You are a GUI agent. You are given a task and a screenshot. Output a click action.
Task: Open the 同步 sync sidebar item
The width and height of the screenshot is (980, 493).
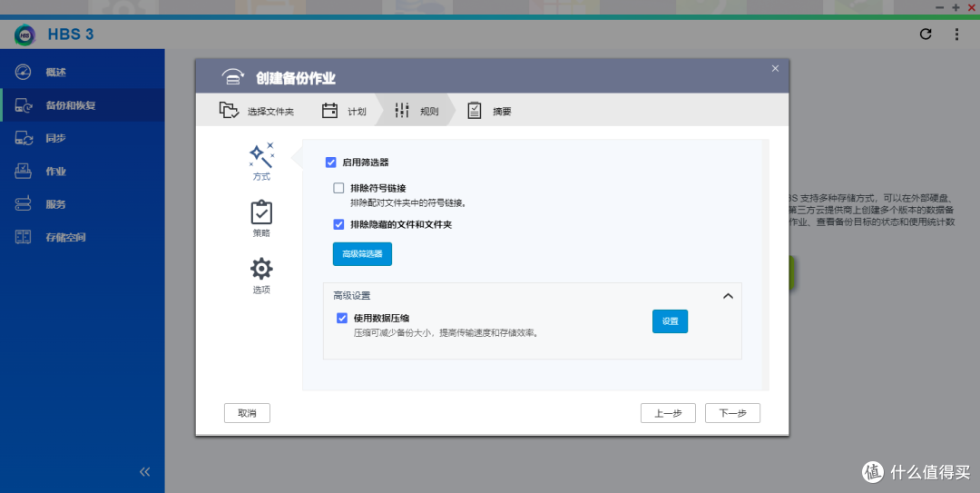click(82, 138)
